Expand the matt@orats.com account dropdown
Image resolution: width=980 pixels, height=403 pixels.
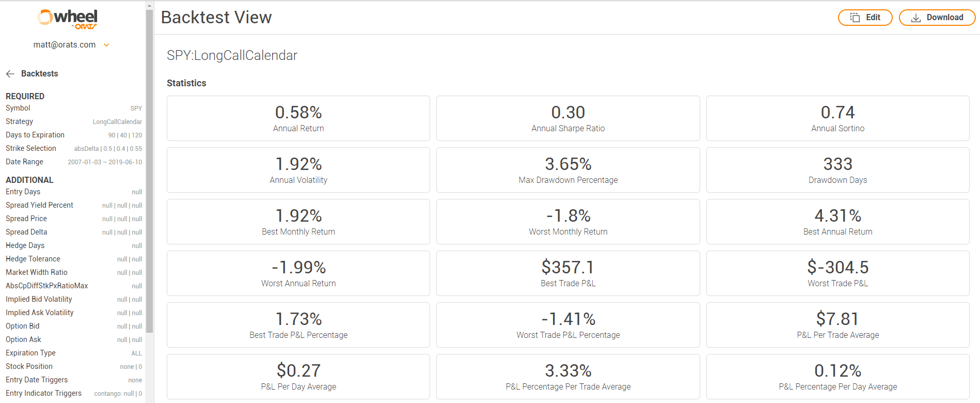(x=106, y=45)
